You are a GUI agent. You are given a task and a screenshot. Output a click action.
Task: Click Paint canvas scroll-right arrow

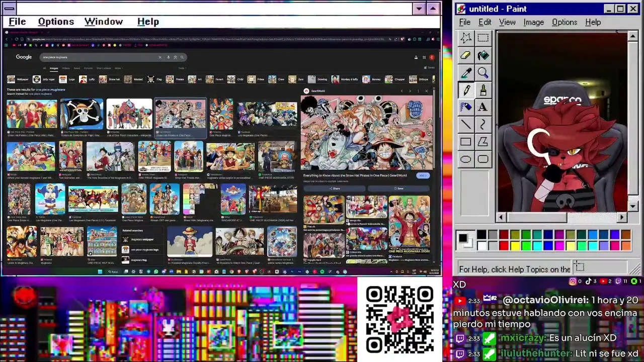click(x=622, y=217)
